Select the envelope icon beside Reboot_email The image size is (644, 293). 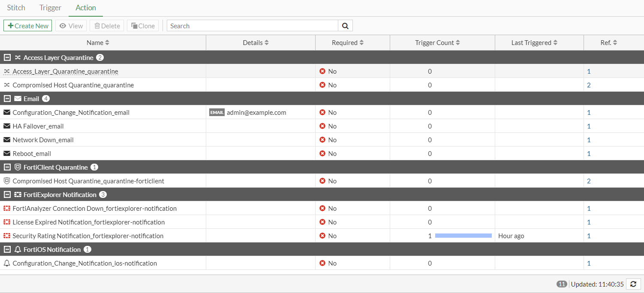[6, 153]
